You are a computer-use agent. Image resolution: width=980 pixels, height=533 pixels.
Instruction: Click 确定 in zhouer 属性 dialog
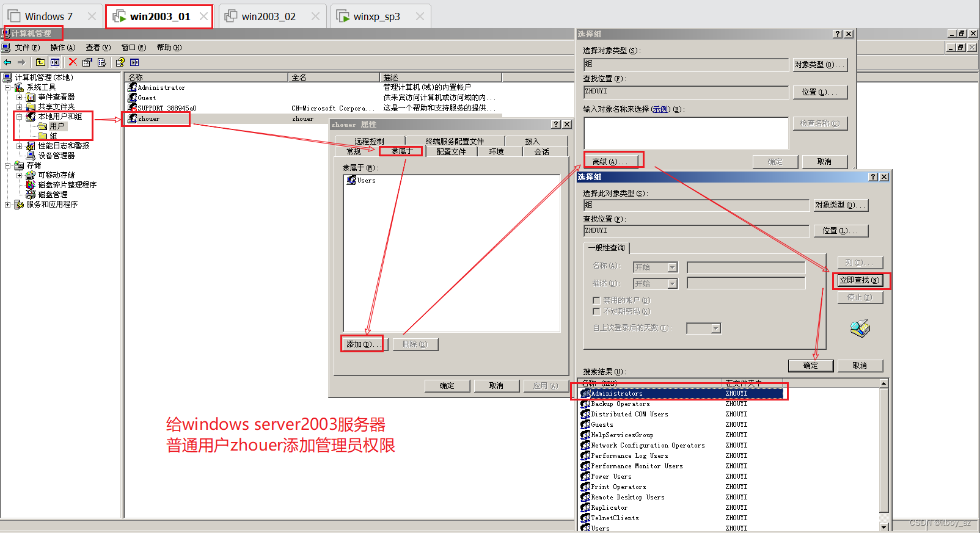point(447,386)
